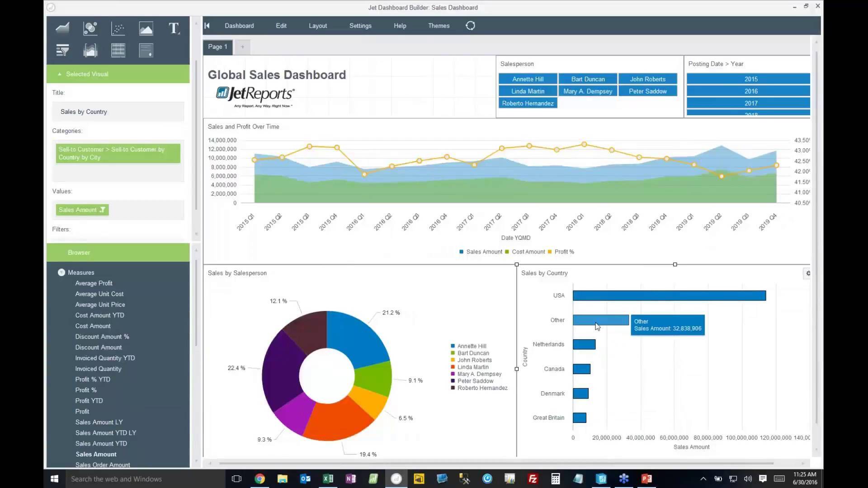Open the dashboard refresh icon

471,26
